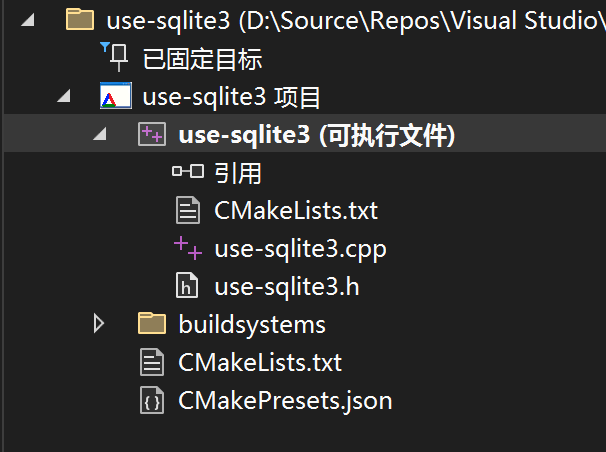The height and width of the screenshot is (452, 606).
Task: Click the header file icon beside use-sqlite3.h
Action: click(187, 287)
